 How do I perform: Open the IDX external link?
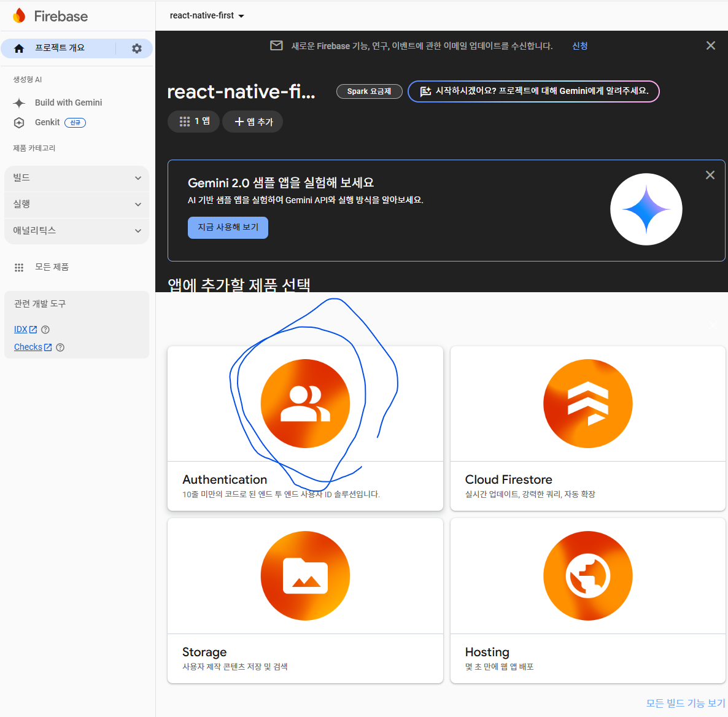point(25,329)
